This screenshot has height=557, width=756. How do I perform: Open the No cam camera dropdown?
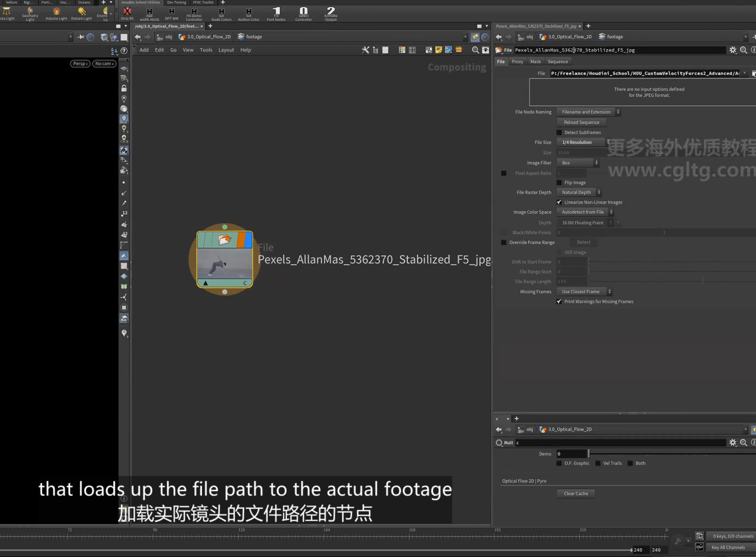105,64
